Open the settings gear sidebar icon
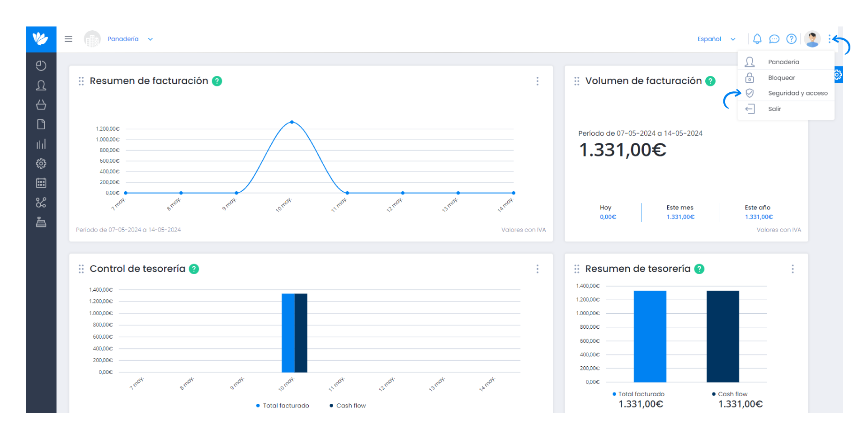Viewport: 868px width, 435px height. coord(41,163)
